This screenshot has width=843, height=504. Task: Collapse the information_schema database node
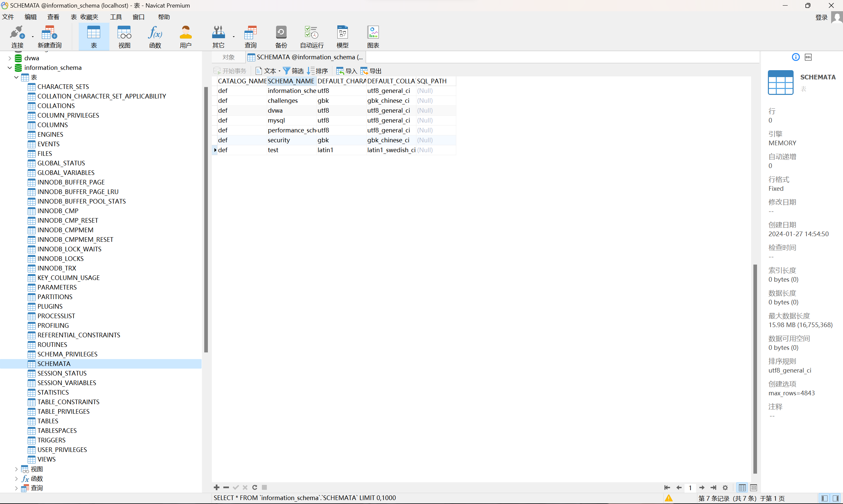point(10,68)
